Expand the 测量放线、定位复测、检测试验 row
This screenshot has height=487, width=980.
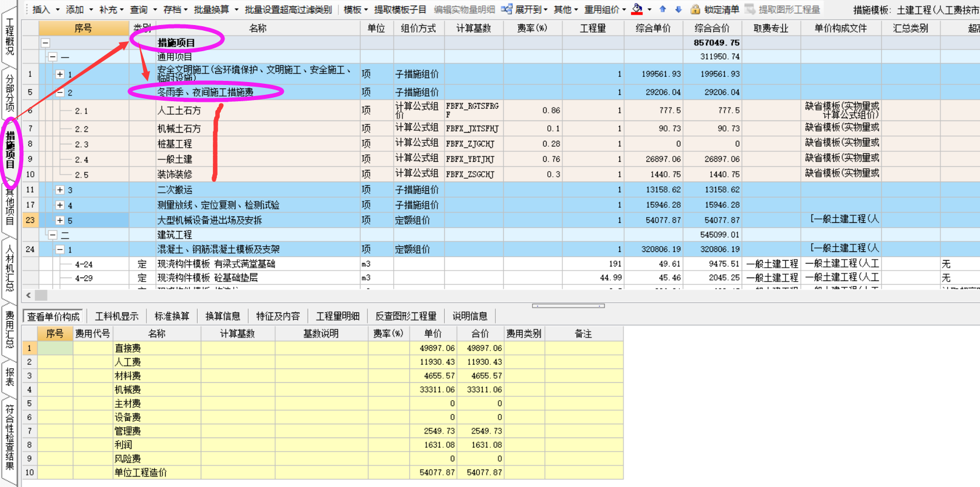(60, 205)
